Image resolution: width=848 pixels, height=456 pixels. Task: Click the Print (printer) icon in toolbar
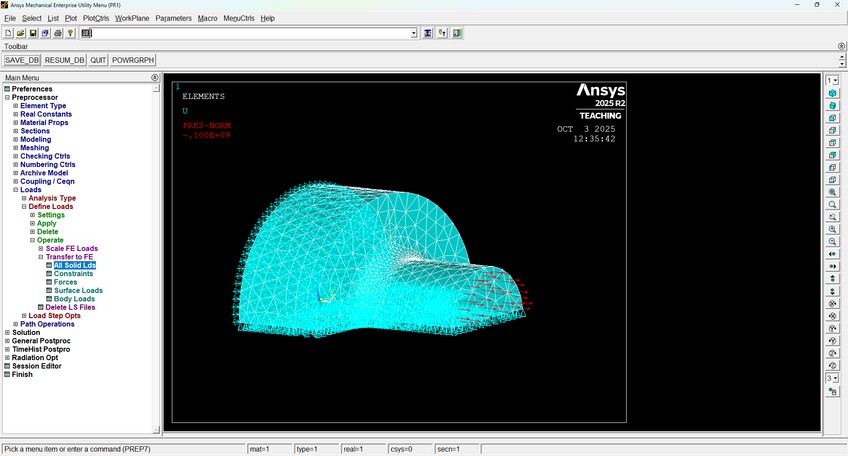point(58,33)
